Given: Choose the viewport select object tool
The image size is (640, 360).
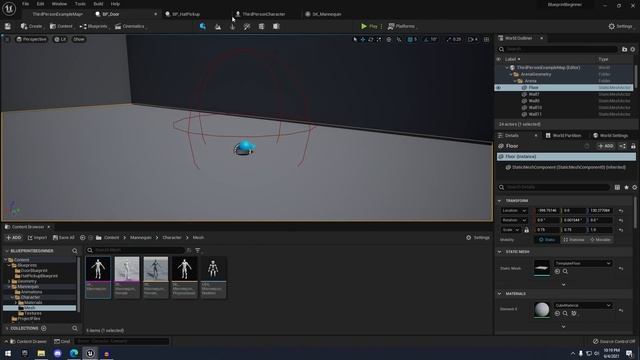Looking at the screenshot, I should coord(355,39).
